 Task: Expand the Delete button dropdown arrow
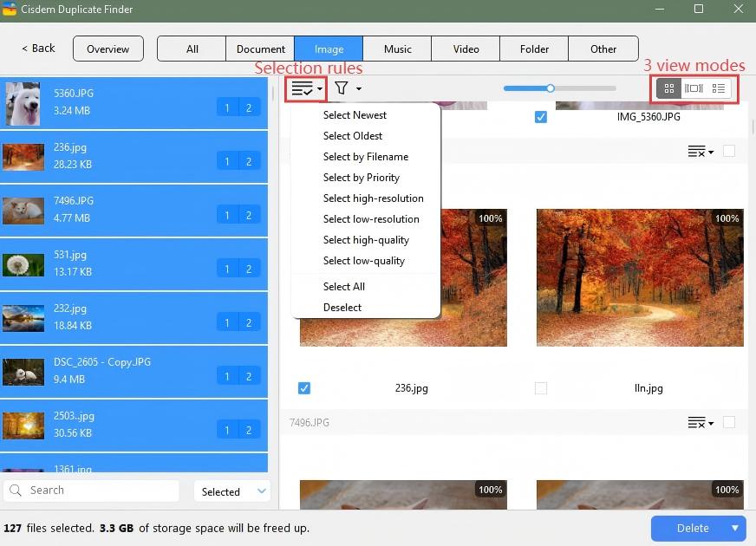[x=735, y=528]
